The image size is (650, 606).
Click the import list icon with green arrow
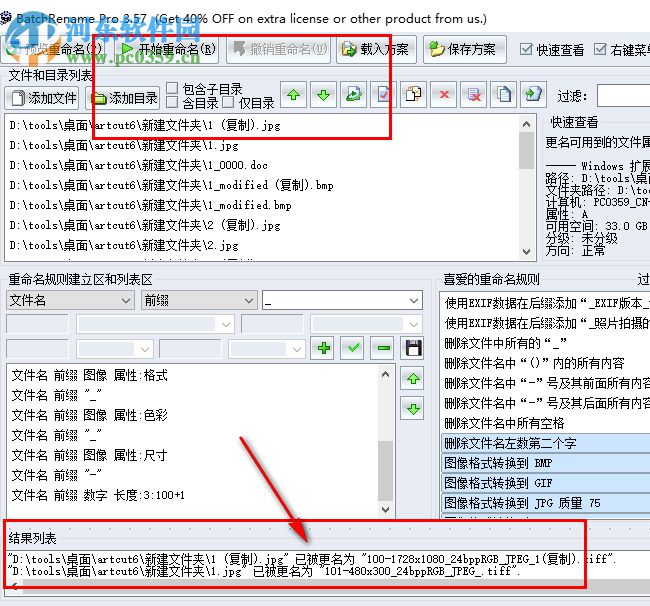coord(534,95)
